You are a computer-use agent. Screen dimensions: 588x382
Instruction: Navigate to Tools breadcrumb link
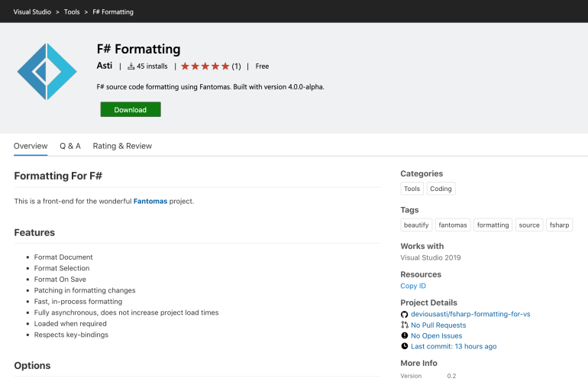click(x=72, y=12)
